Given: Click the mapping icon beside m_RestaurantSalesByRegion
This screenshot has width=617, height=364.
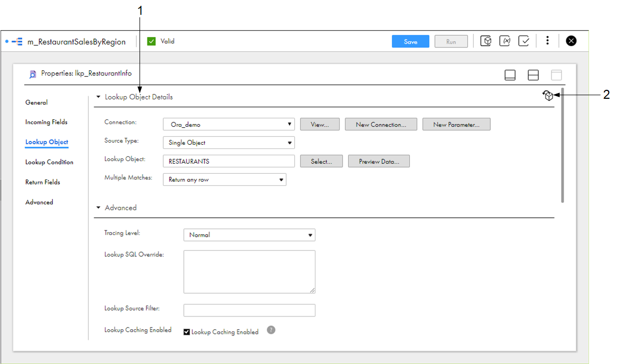Looking at the screenshot, I should (17, 42).
